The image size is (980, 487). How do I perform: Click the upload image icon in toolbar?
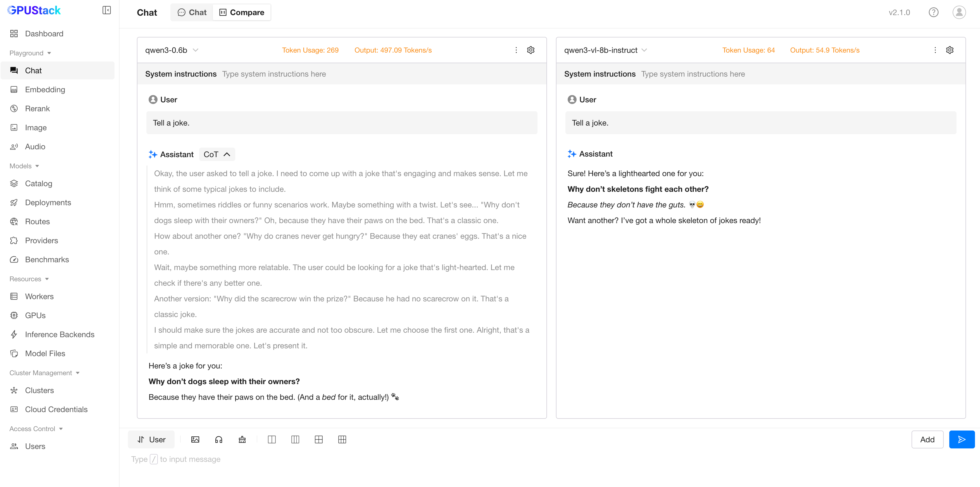pos(195,439)
